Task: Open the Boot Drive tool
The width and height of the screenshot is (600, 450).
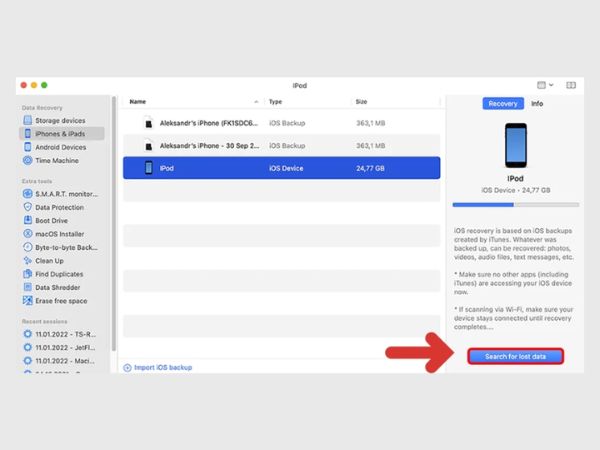Action: coord(54,219)
